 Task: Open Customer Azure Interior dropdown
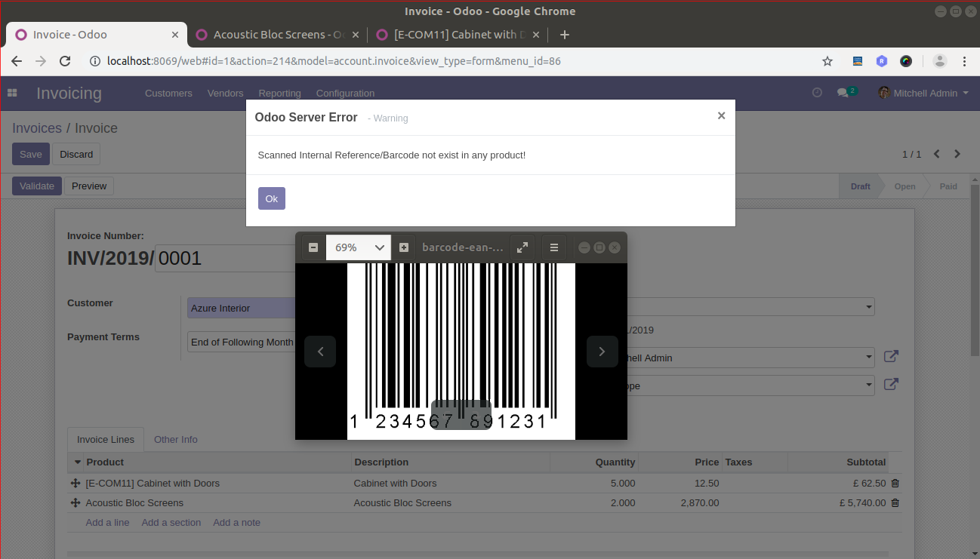[x=241, y=308]
